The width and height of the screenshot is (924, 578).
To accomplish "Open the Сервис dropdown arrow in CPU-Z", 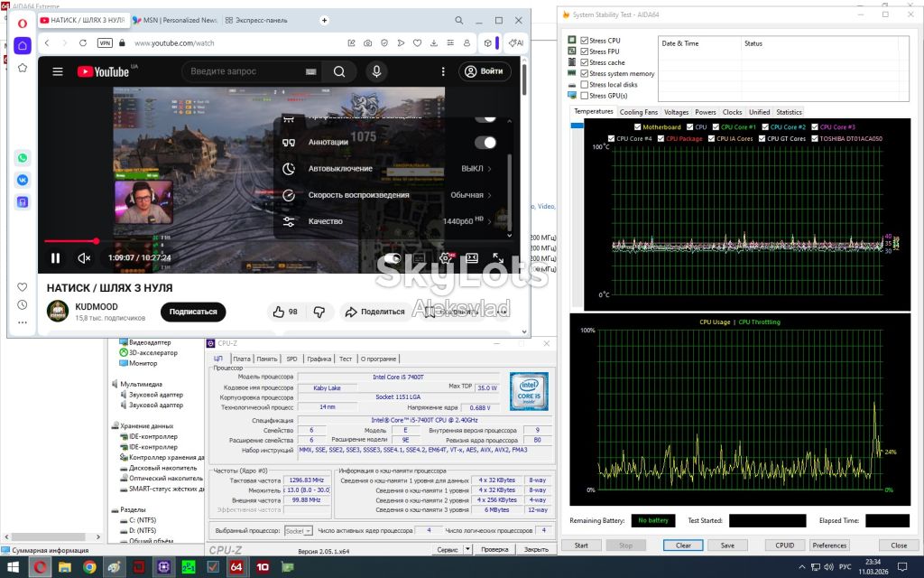I will 468,549.
